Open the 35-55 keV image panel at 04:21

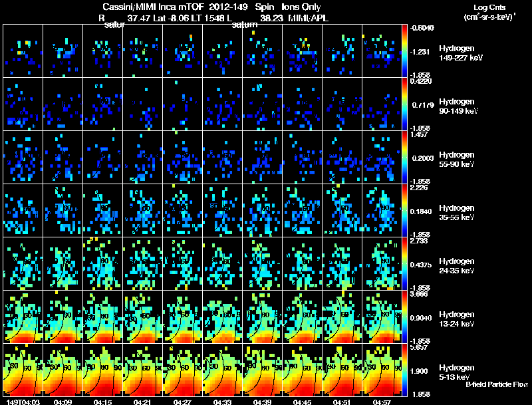click(142, 211)
